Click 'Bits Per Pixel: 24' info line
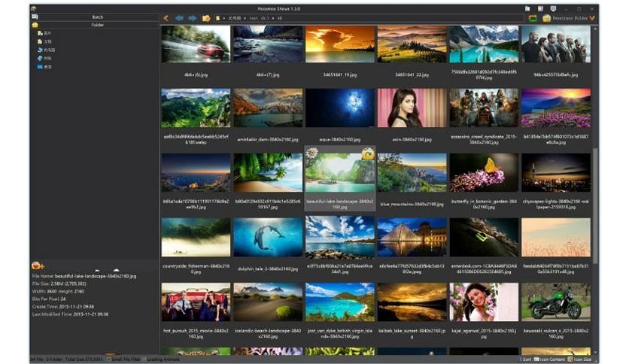 coord(49,299)
